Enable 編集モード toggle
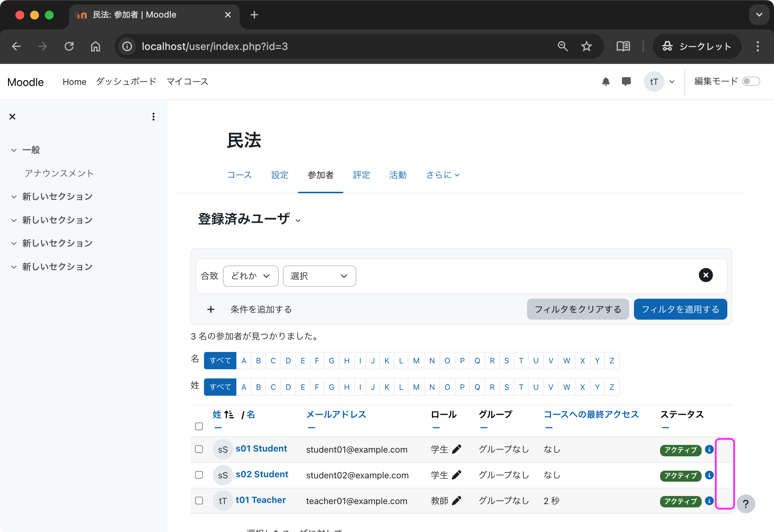This screenshot has height=532, width=774. [x=751, y=81]
